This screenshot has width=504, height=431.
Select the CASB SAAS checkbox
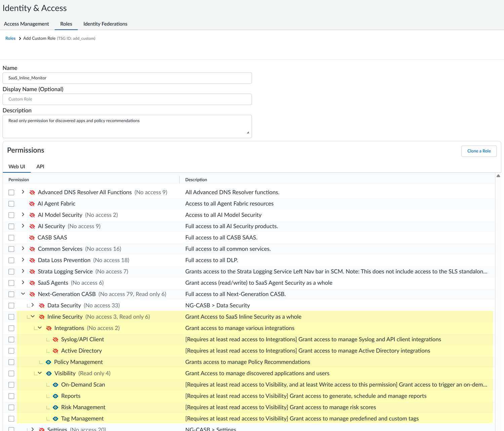[11, 238]
